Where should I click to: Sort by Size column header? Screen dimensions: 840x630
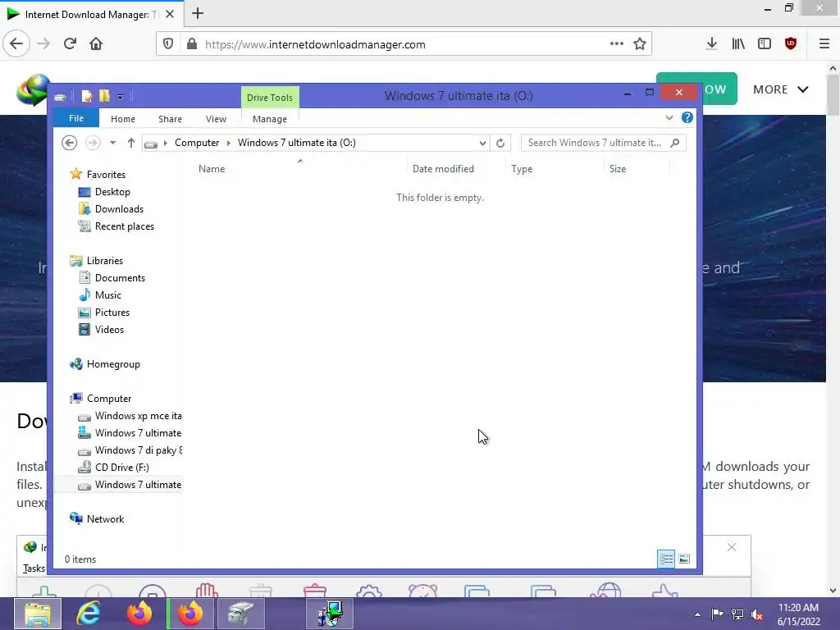[x=637, y=169]
